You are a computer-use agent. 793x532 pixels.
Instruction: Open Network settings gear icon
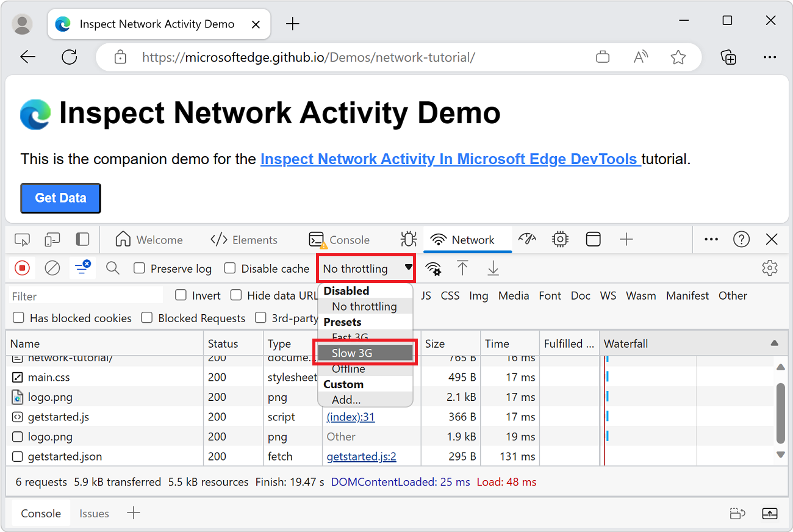tap(770, 268)
